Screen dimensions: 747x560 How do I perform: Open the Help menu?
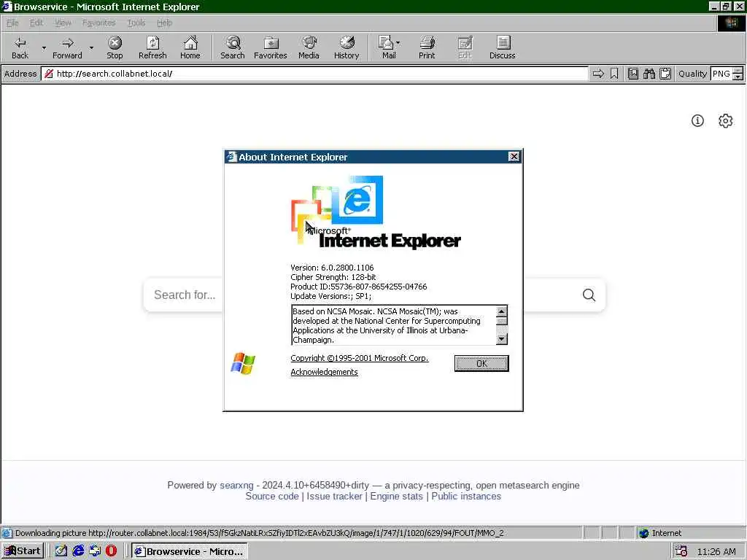(164, 23)
